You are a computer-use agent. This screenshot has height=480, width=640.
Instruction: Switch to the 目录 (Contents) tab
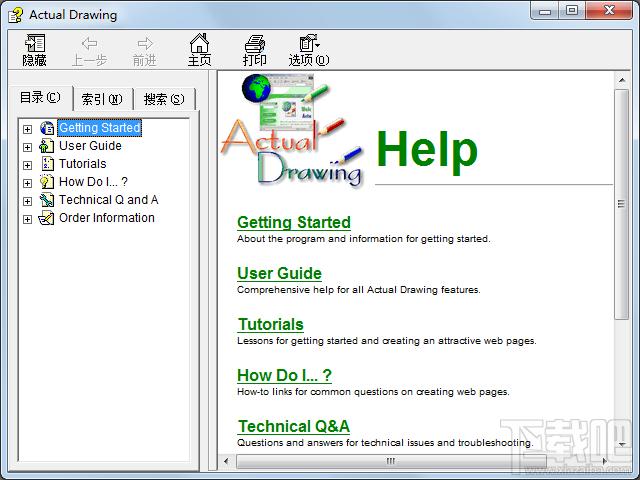tap(40, 98)
